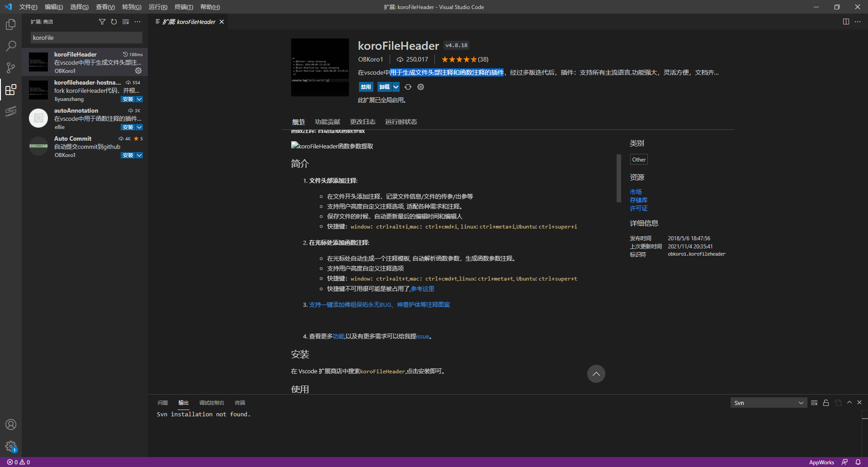This screenshot has height=467, width=868.
Task: Open the 编辑(E) menu
Action: [54, 7]
